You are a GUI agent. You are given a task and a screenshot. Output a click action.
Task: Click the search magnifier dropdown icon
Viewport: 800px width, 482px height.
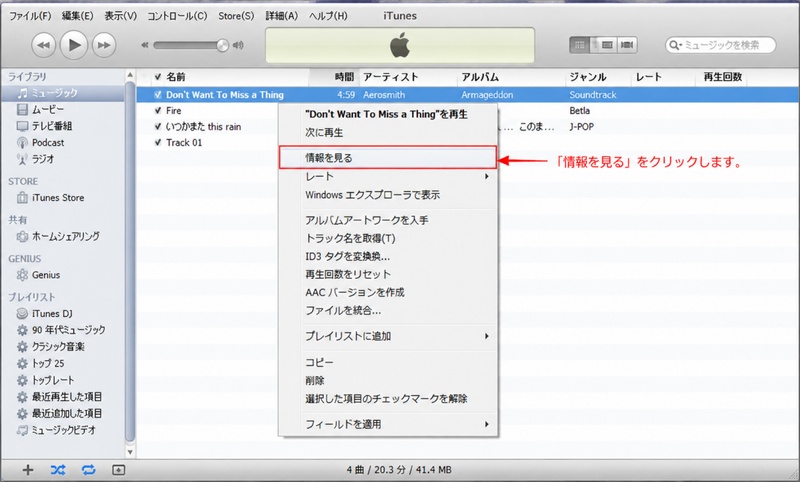[676, 45]
